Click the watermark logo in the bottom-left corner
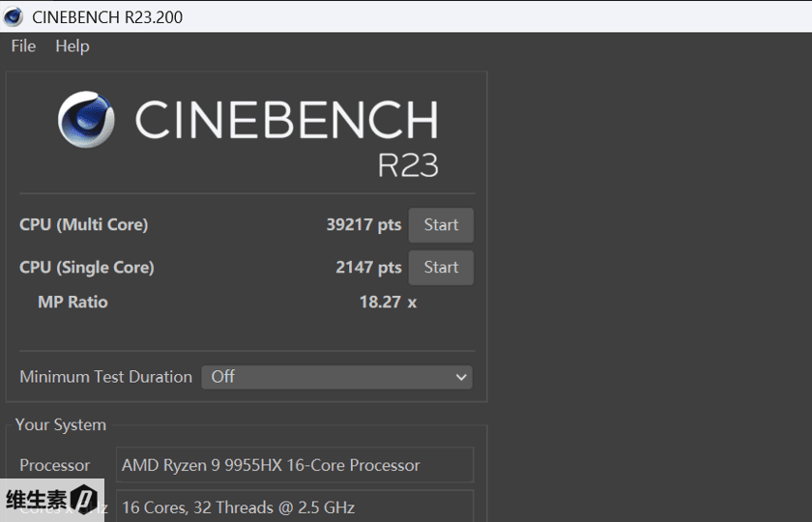812x522 pixels. point(52,500)
